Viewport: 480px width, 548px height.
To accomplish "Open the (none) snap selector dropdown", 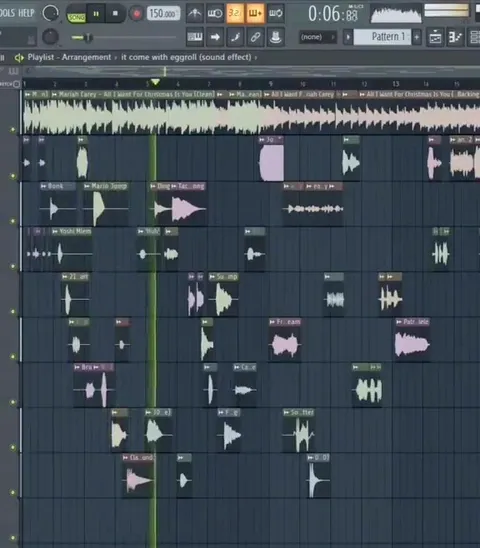I will [317, 37].
